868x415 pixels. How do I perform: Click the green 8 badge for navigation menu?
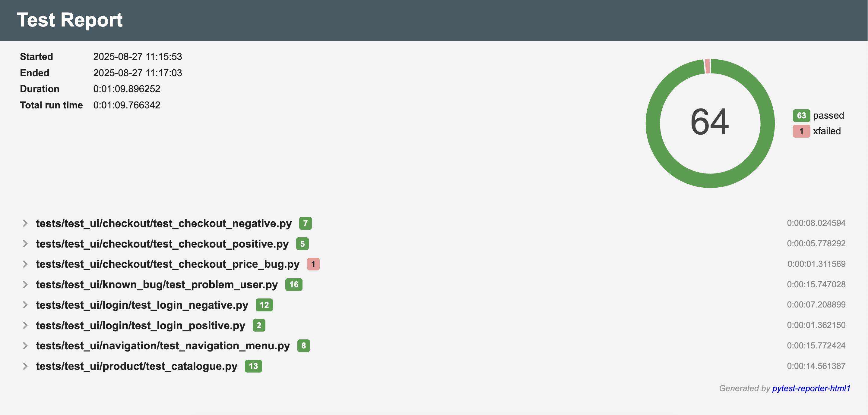tap(303, 346)
